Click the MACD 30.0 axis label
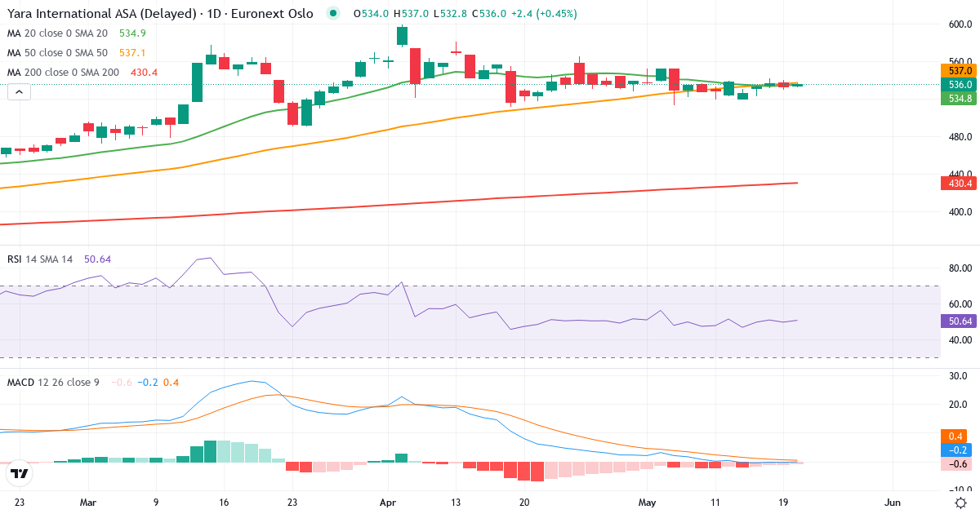This screenshot has height=514, width=980. tap(960, 376)
